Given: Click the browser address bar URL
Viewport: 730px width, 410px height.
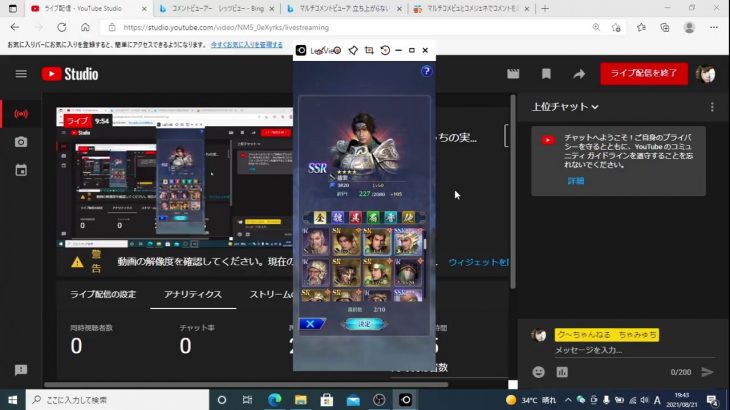Looking at the screenshot, I should (226, 27).
